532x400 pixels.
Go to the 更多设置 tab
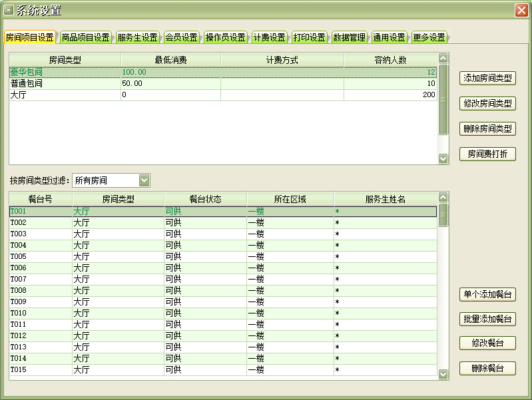point(429,37)
